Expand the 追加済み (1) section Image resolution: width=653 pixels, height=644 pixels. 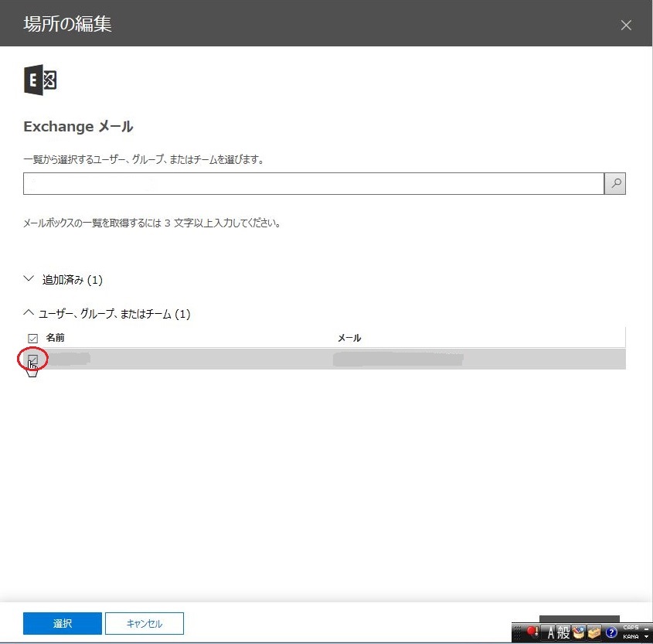pyautogui.click(x=29, y=279)
